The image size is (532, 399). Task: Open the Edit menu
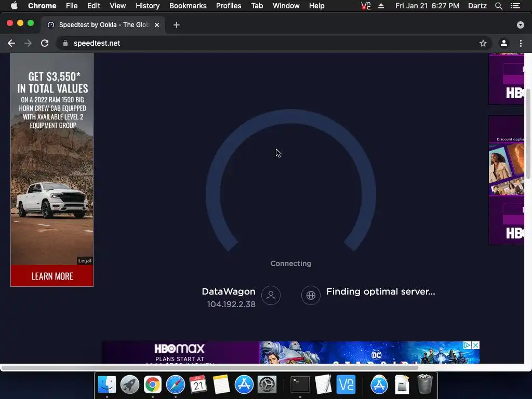click(94, 6)
